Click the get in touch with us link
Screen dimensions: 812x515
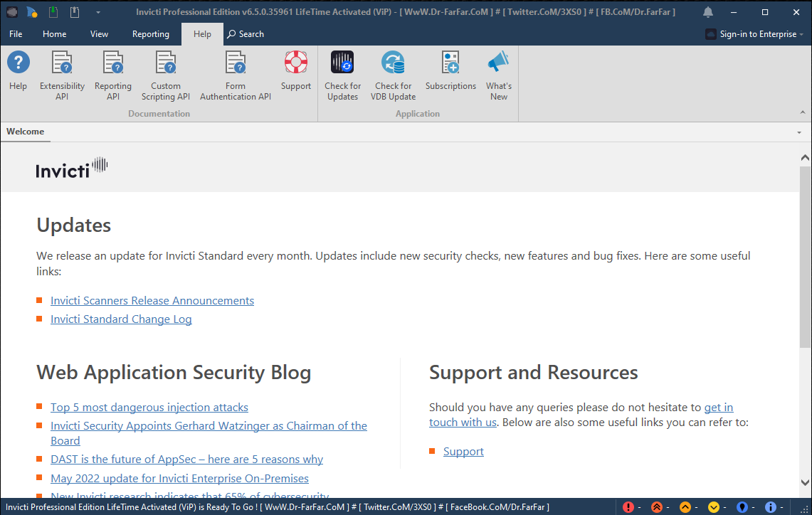(719, 408)
